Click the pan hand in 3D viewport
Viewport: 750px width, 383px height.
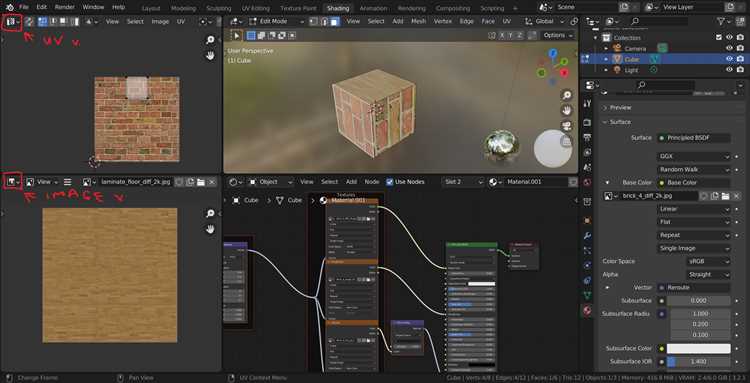click(x=567, y=110)
